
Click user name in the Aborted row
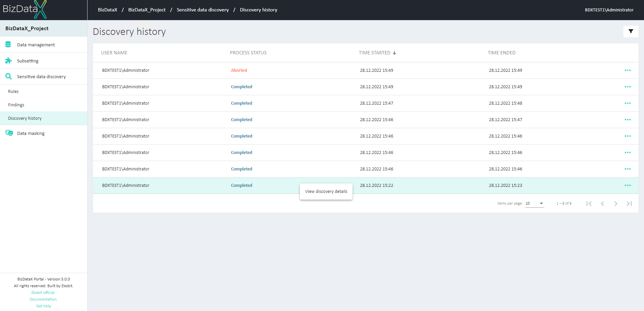point(126,70)
